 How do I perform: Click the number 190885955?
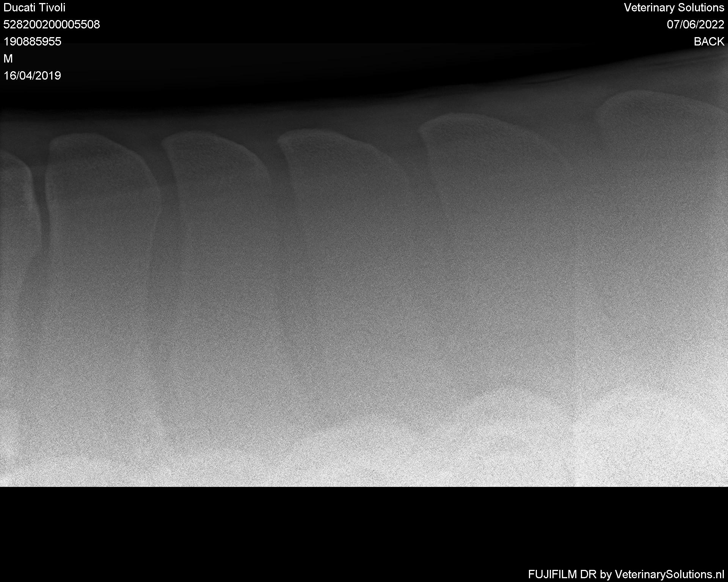point(32,42)
